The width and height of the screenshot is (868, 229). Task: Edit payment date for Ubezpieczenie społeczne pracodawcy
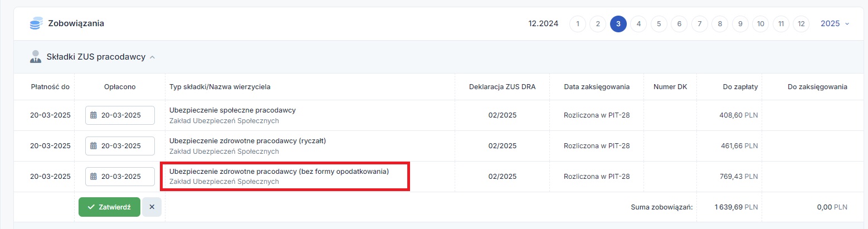click(120, 115)
